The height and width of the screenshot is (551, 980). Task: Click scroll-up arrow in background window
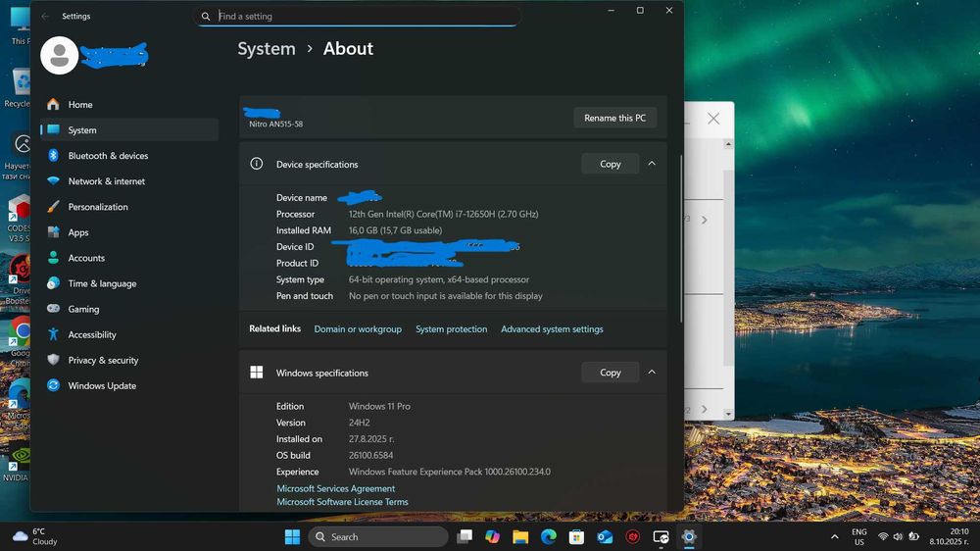tap(728, 144)
